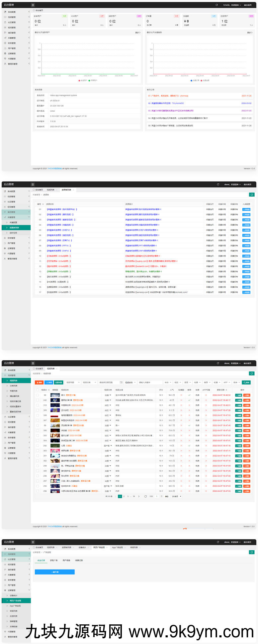The width and height of the screenshot is (258, 644).
Task: Select 用户信息 sub-tab
Action: 66,561
